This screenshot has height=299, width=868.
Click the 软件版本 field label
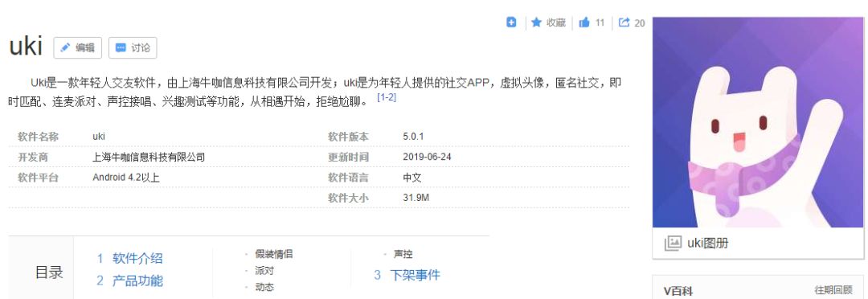(x=348, y=137)
